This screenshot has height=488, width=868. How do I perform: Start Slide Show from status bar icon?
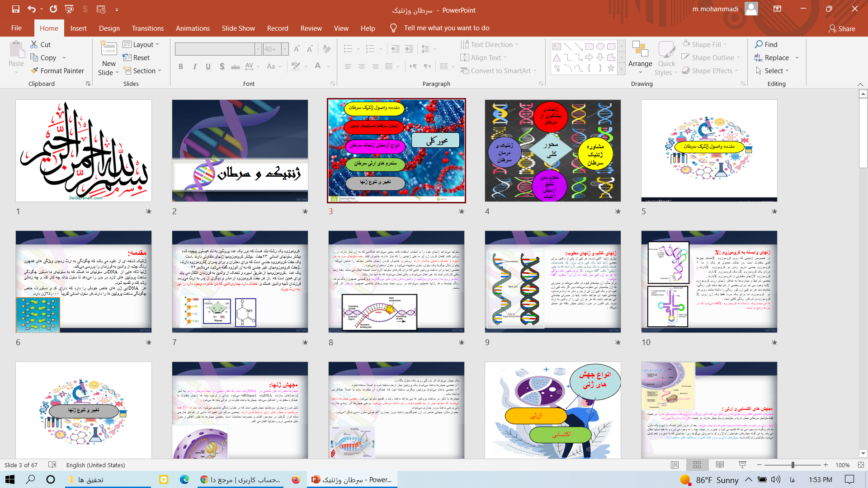742,465
